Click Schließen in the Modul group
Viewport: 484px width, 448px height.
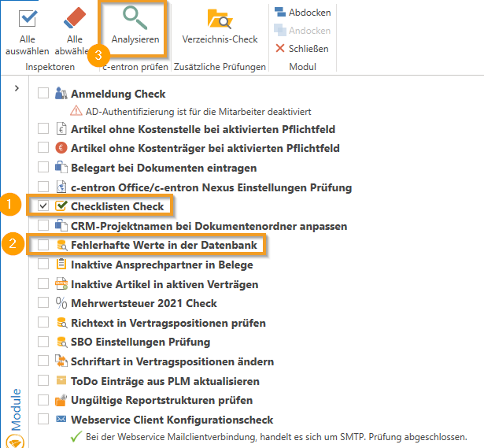click(x=303, y=49)
